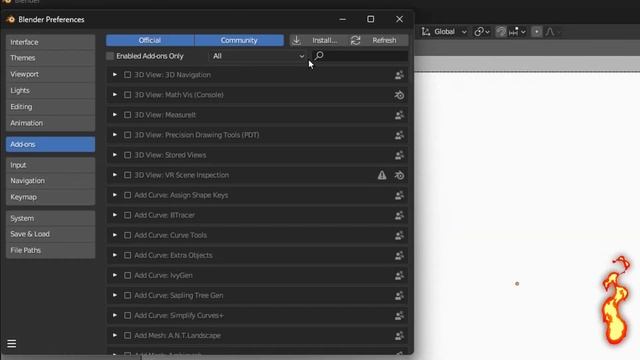Enable the Add Curve: Assign Shape Keys add-on
Image resolution: width=640 pixels, height=360 pixels.
pos(127,195)
